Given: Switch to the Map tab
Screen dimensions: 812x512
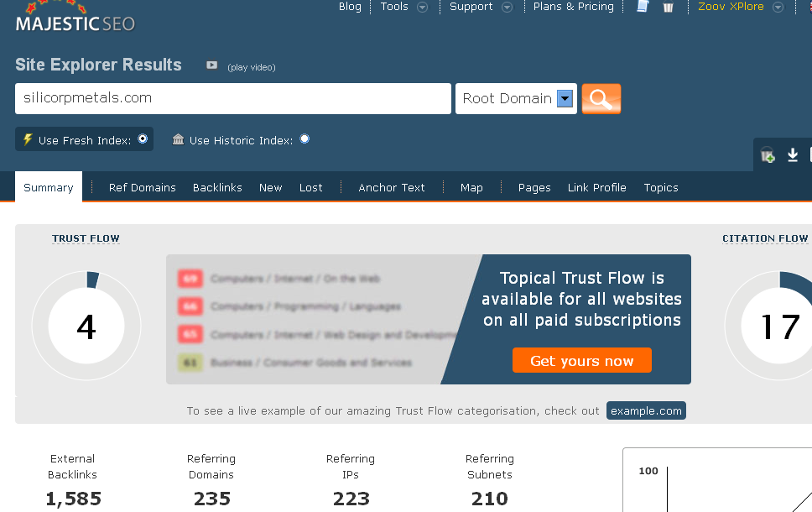Looking at the screenshot, I should pyautogui.click(x=471, y=188).
